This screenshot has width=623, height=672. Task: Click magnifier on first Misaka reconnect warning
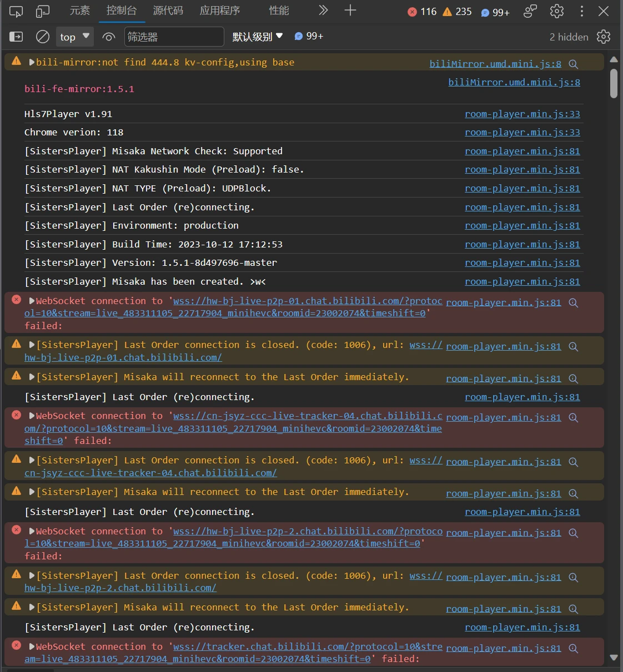tap(574, 378)
